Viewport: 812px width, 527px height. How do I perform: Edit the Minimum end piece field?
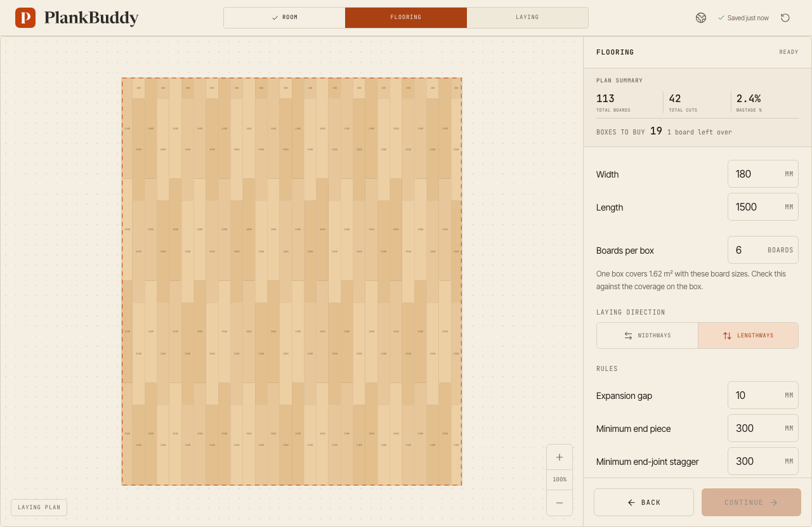click(763, 428)
